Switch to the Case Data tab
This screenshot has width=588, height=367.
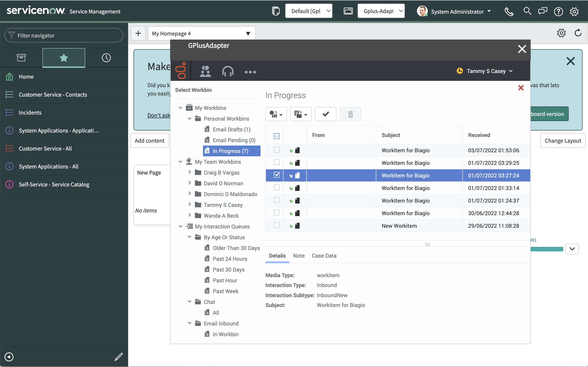click(324, 256)
